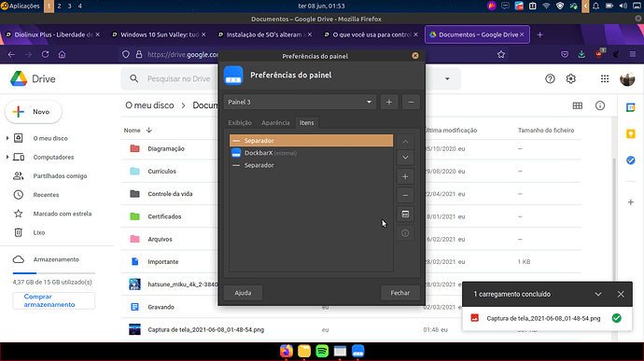644x361 pixels.
Task: Open Firefox downloads icon
Action: [x=581, y=54]
